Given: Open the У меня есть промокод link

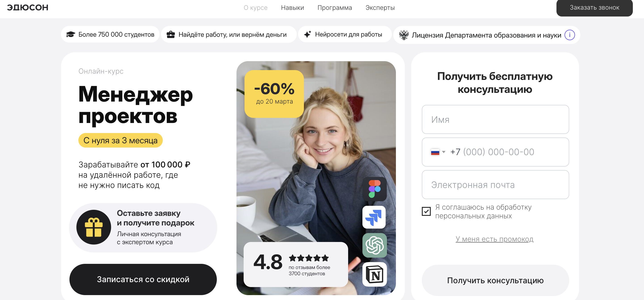Looking at the screenshot, I should (x=494, y=239).
